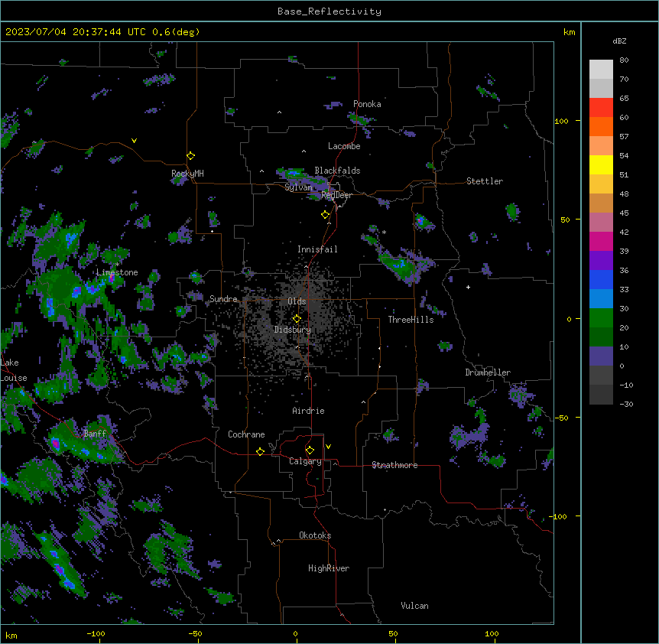Click the Calgary city label
659x644 pixels.
(x=305, y=461)
